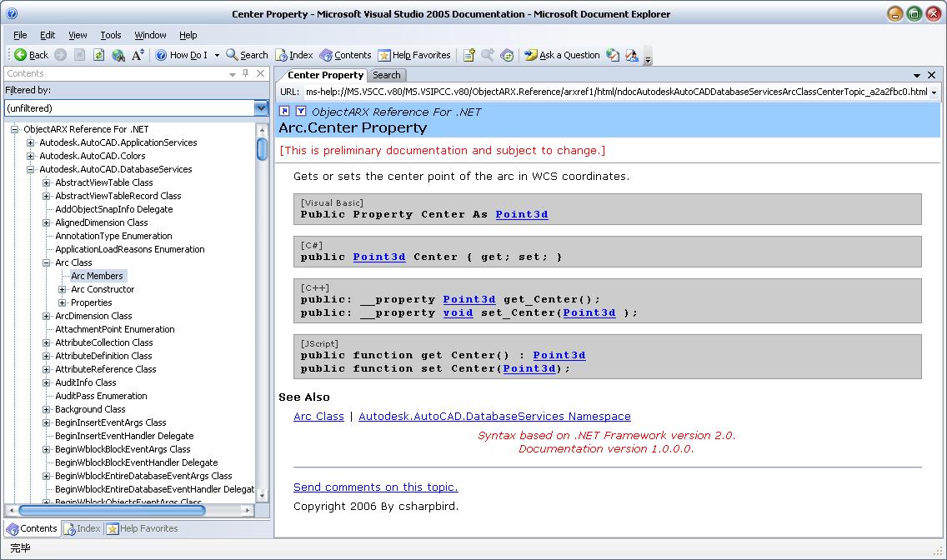Open the How Do I page

tap(181, 55)
